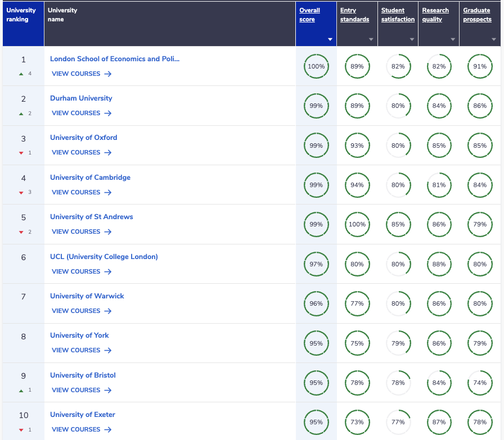Click Exeter student satisfaction 77% circle
504x440 pixels.
(x=398, y=422)
